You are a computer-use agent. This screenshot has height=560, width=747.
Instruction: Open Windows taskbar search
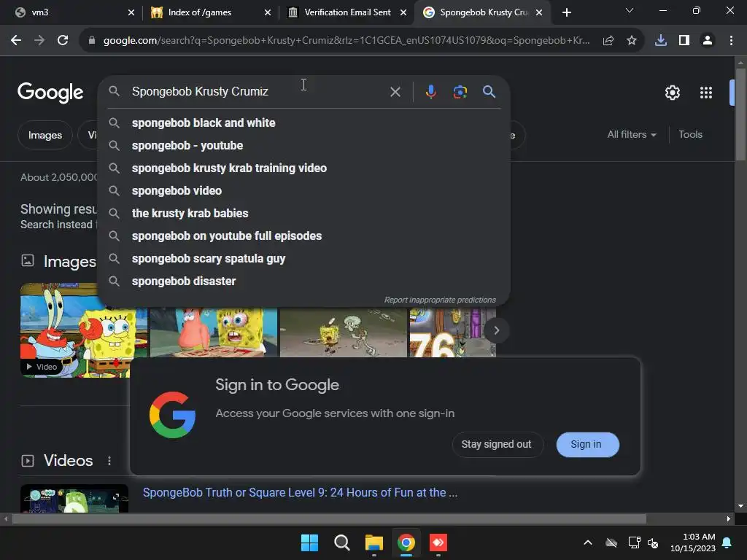341,542
